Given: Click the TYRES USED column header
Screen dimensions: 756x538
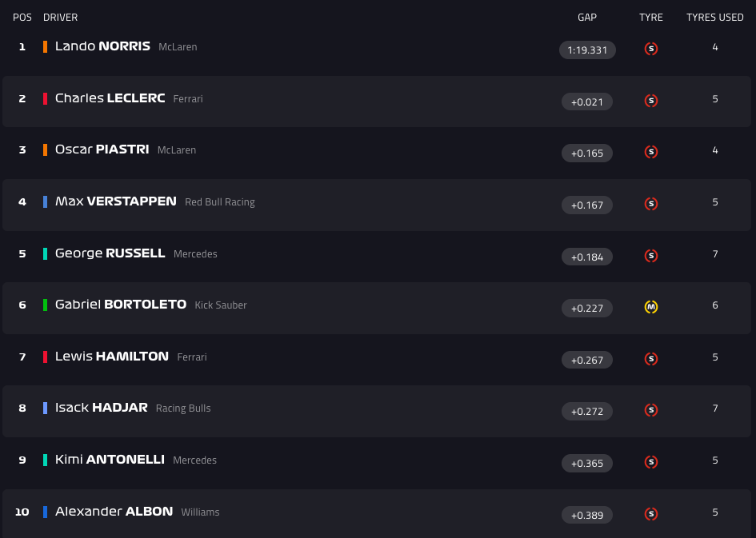Looking at the screenshot, I should [x=714, y=18].
